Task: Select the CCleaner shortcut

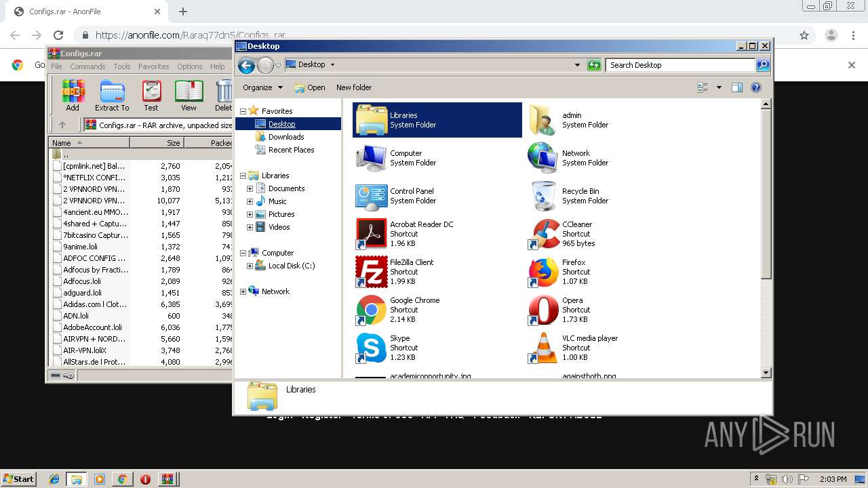Action: [x=543, y=234]
